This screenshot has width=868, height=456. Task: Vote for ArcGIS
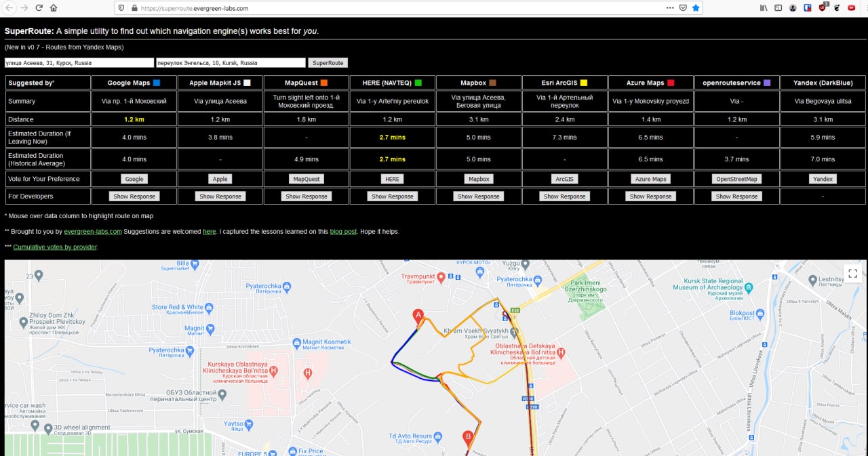click(565, 179)
